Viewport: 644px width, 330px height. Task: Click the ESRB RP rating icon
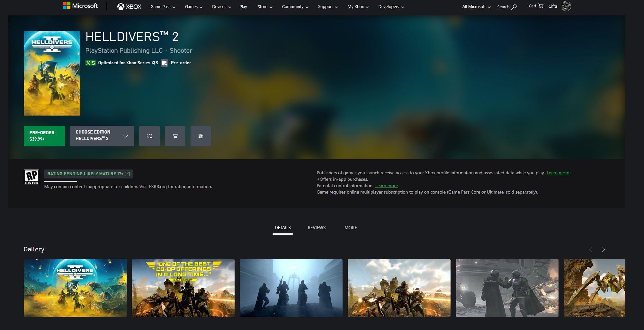click(31, 177)
